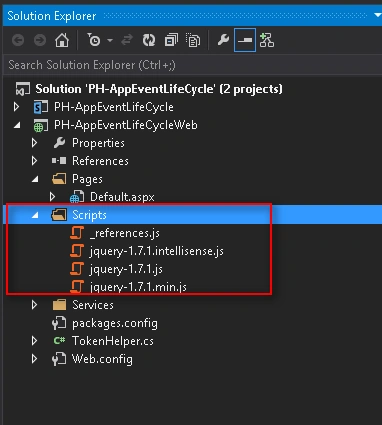
Task: Select the Solution 'PH-AppEventLifeCycle' node
Action: click(159, 89)
